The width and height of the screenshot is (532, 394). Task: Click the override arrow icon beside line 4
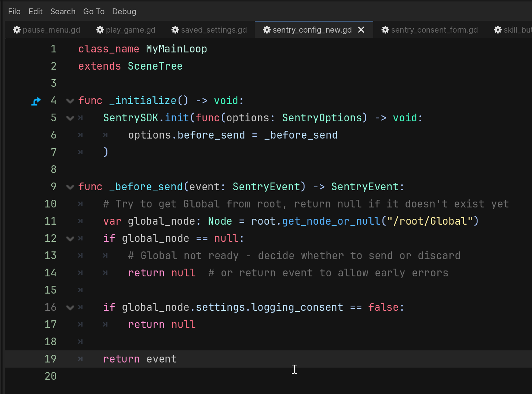click(36, 101)
